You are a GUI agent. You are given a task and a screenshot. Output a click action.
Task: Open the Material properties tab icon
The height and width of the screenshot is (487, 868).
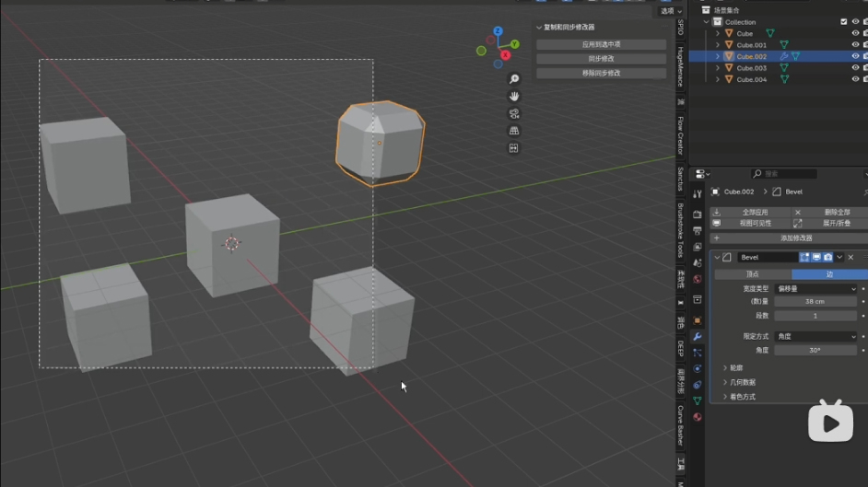pyautogui.click(x=697, y=417)
